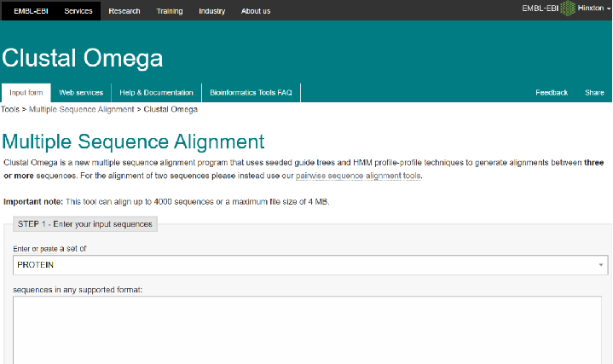
Task: Click inside the sequences input text area
Action: (307, 330)
